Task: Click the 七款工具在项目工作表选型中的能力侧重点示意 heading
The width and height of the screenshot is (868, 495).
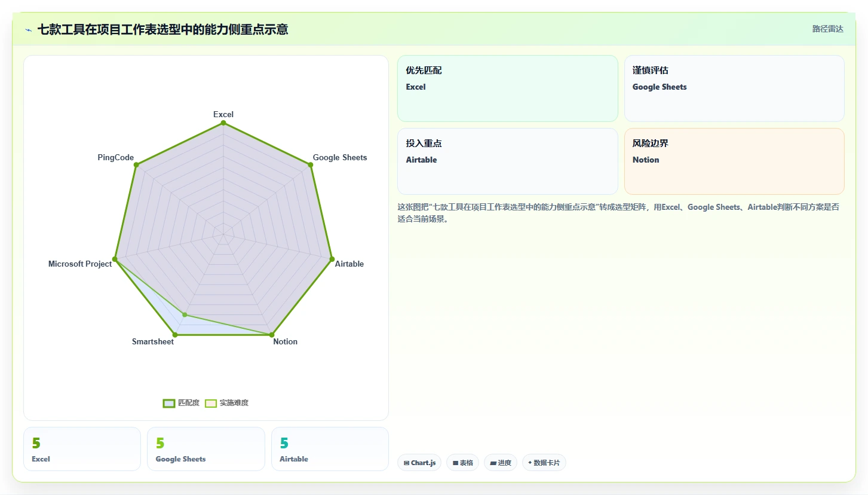Action: 162,29
